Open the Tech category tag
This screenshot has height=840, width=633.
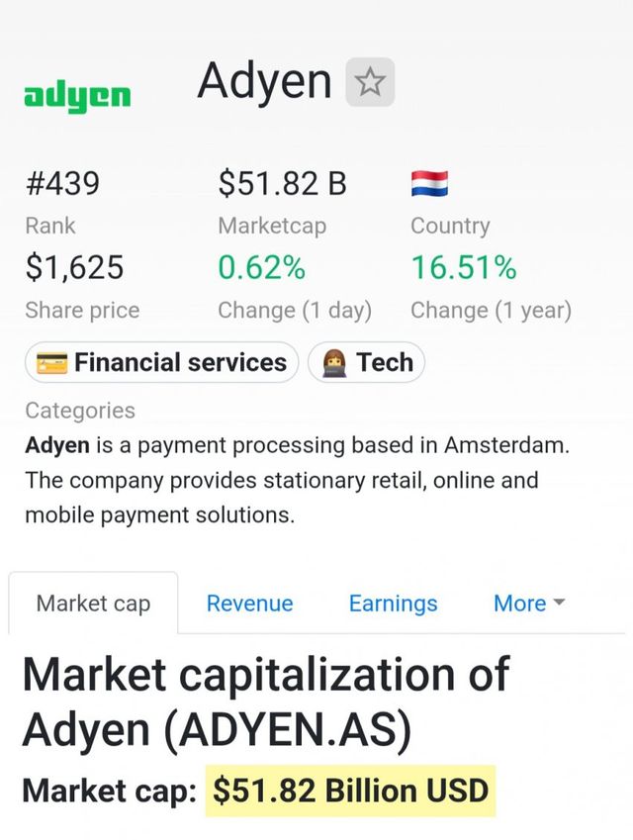tap(367, 363)
